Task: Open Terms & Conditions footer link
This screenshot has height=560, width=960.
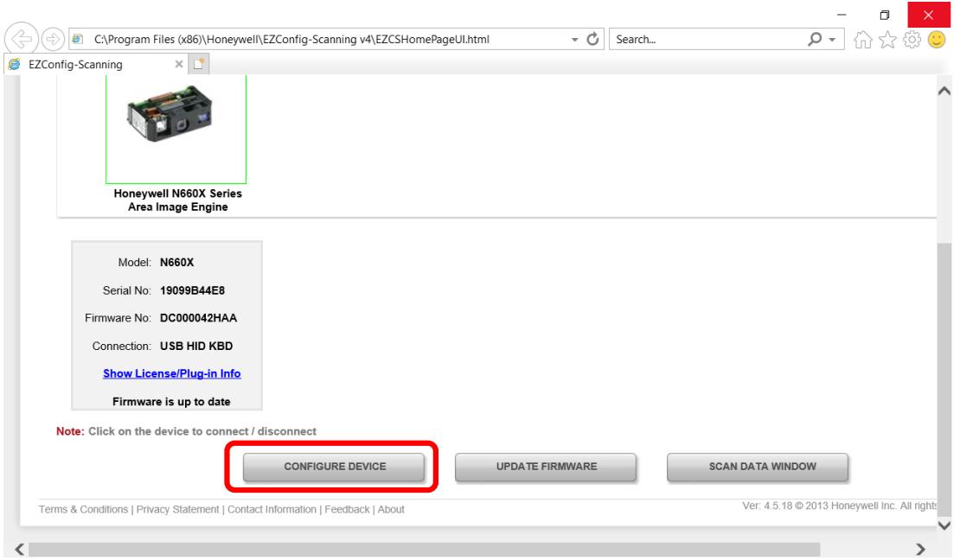Action: (x=83, y=509)
